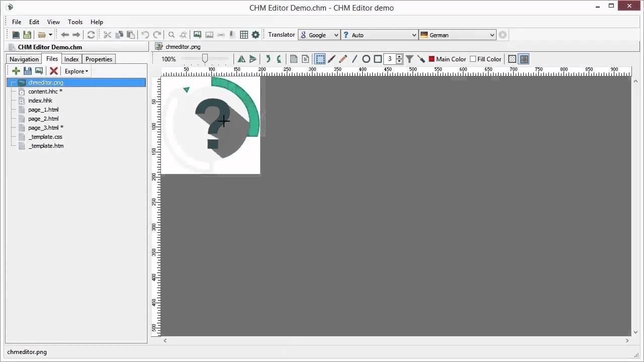Rotate image counter-clockwise icon
644x362 pixels.
(x=279, y=59)
